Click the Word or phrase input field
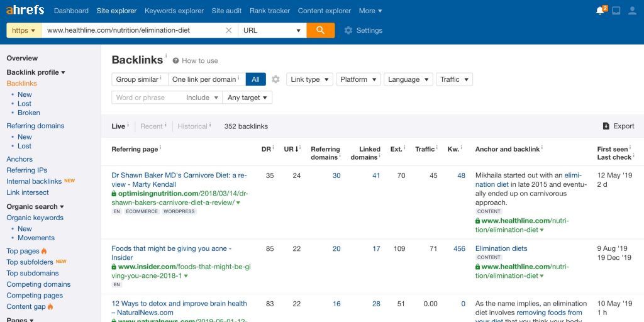644x322 pixels. [147, 97]
